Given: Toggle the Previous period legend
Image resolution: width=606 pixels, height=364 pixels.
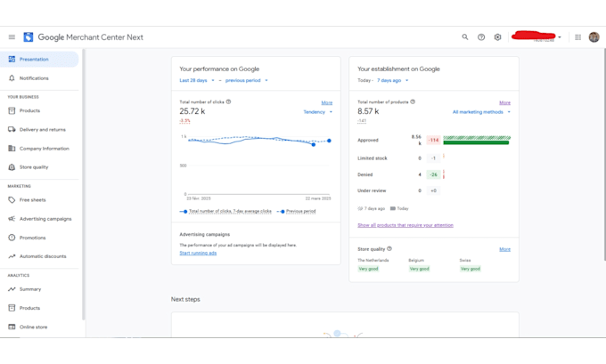Looking at the screenshot, I should point(297,211).
